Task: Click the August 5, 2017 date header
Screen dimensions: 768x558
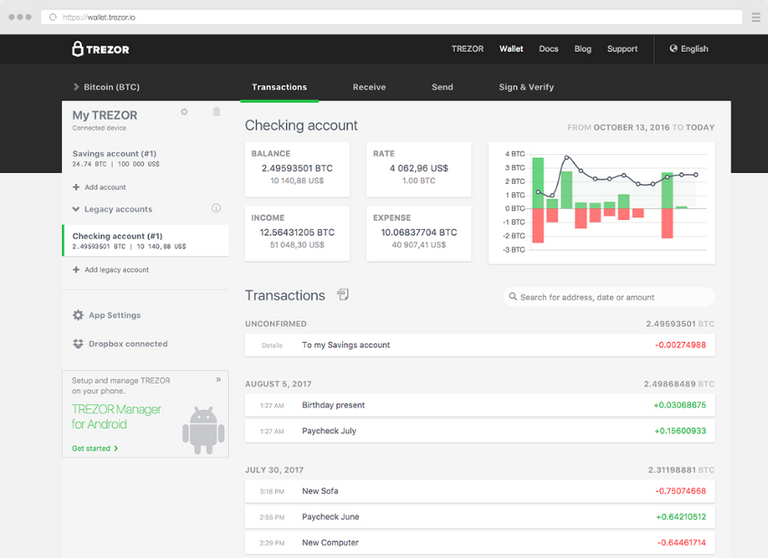Action: coord(278,384)
